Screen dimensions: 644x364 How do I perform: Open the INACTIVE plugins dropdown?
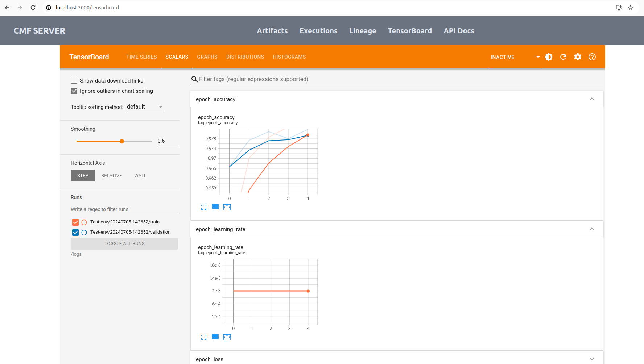tap(515, 57)
